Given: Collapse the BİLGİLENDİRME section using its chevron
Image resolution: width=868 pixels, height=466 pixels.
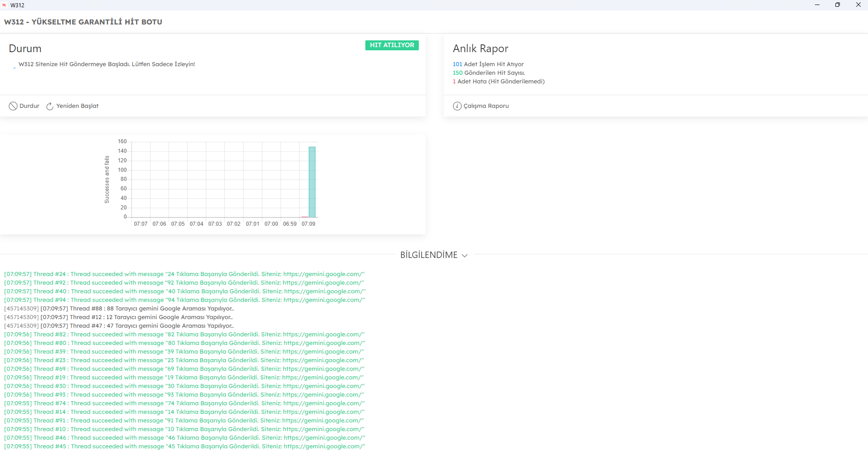Looking at the screenshot, I should (x=465, y=256).
